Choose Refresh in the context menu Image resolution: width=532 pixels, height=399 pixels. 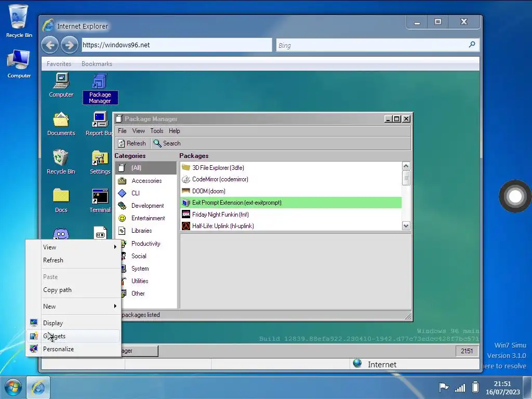pyautogui.click(x=73, y=260)
